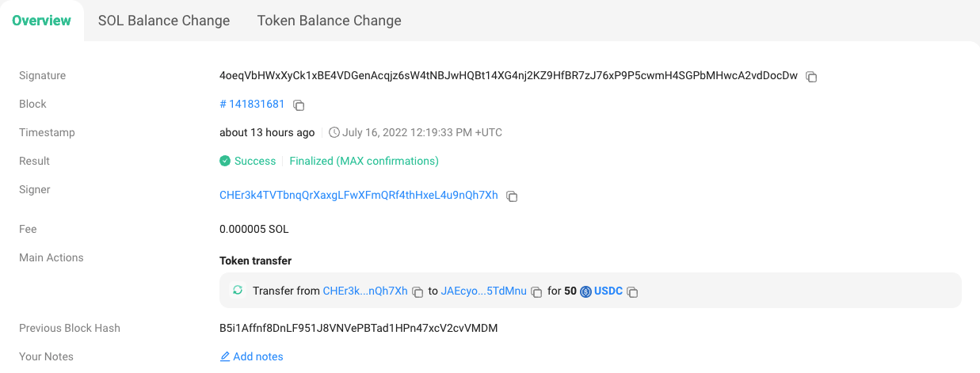Open recipient JAEcyo...5TdMnu account link
980x373 pixels.
point(483,291)
